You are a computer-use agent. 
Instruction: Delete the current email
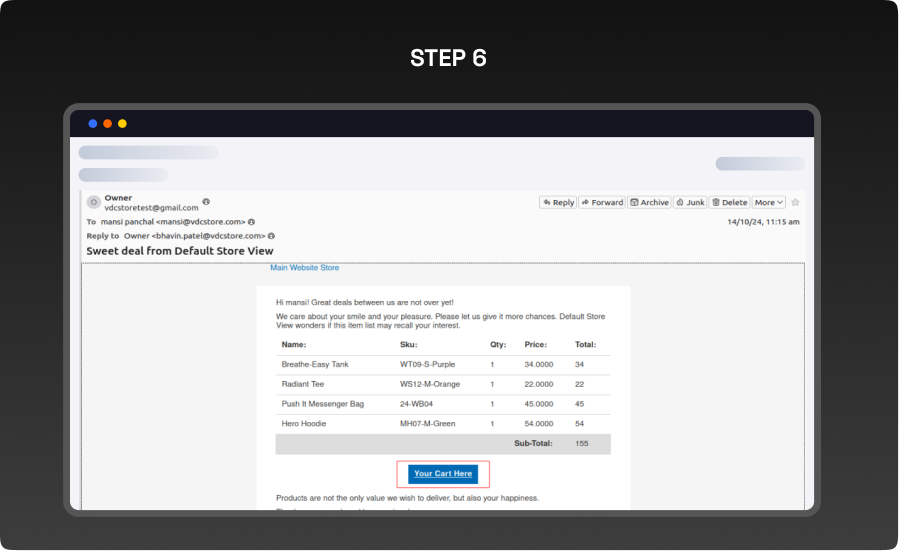[x=729, y=202]
